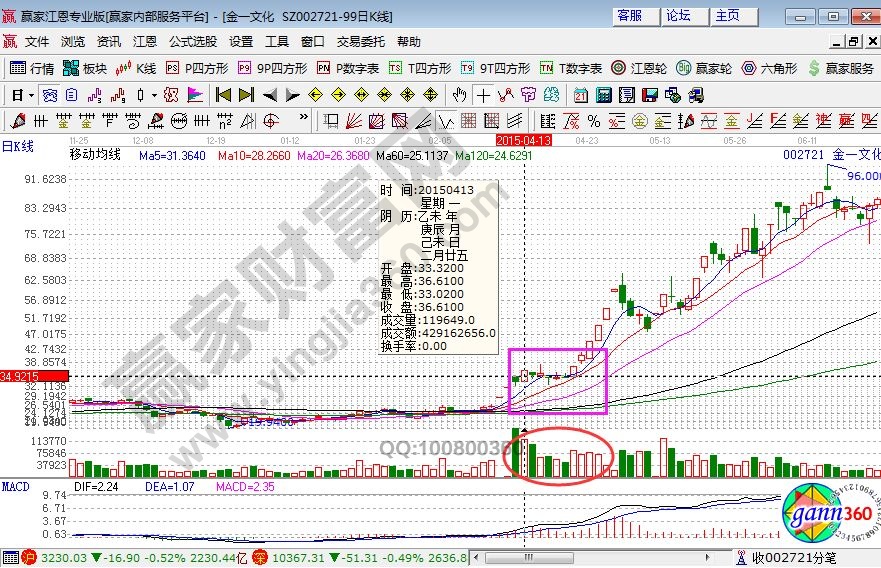Click the MACD indicator label
This screenshot has height=568, width=881.
tap(16, 486)
